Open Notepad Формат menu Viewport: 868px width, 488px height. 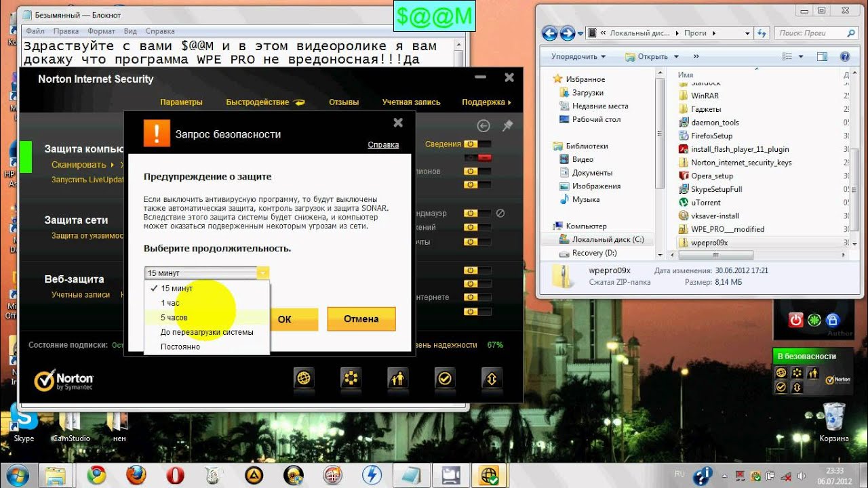tap(101, 31)
